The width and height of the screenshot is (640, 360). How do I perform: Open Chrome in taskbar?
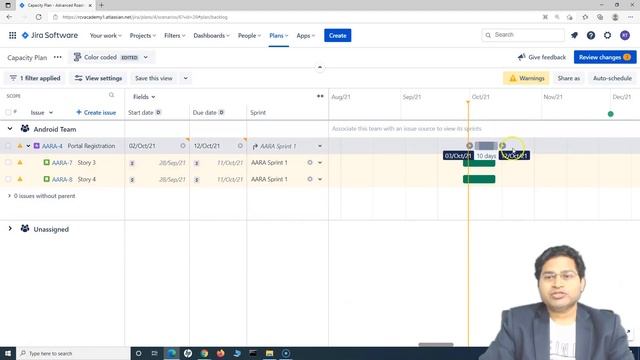click(x=204, y=353)
